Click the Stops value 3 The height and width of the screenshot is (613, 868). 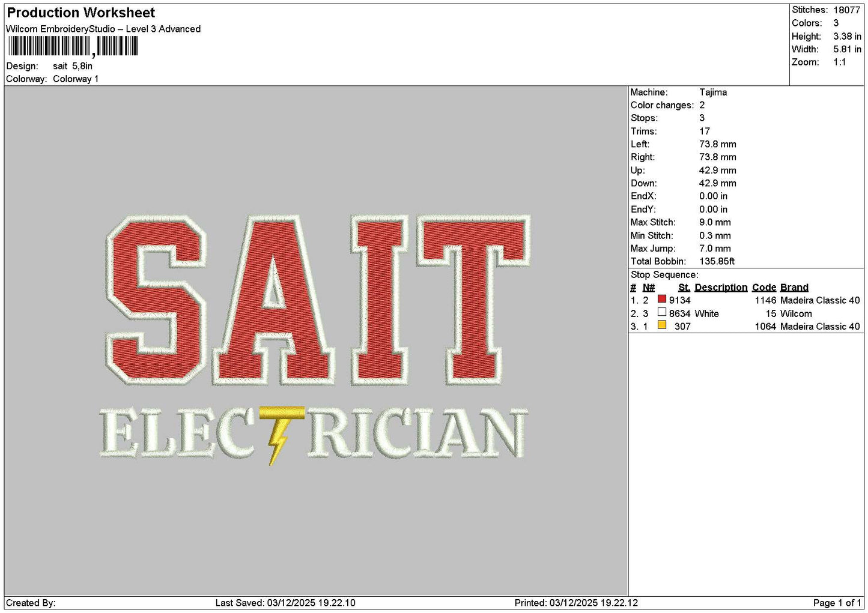[x=702, y=118]
